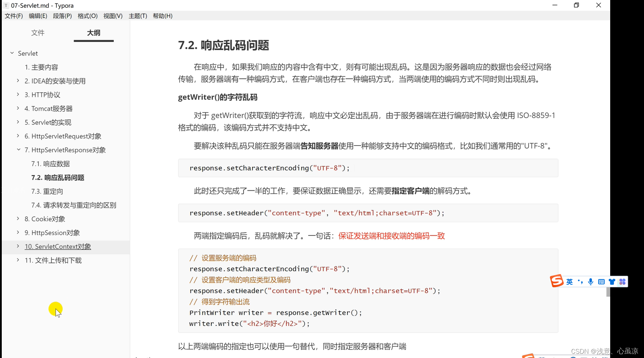Open the 段落(P) menu
The height and width of the screenshot is (358, 644).
[x=62, y=16]
